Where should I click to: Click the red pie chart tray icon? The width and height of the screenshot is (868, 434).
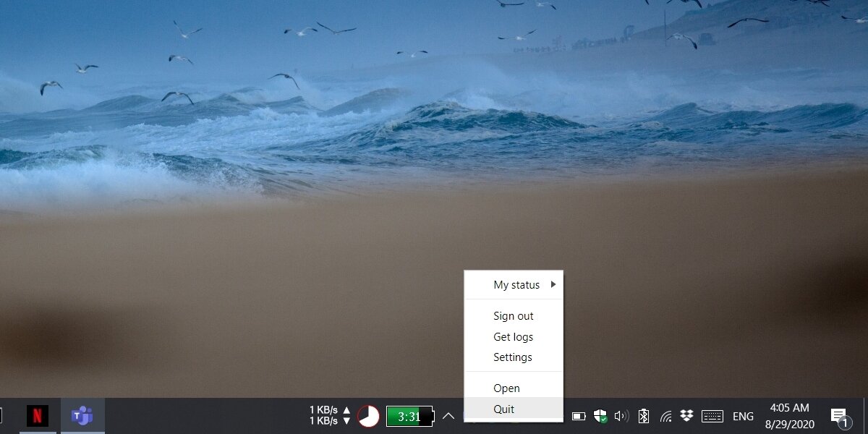pyautogui.click(x=368, y=416)
